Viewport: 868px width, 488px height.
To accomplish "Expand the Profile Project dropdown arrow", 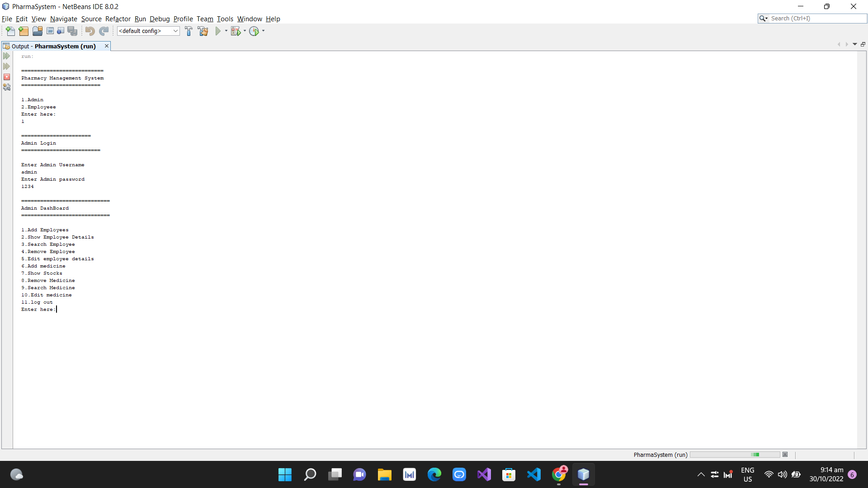I will [x=263, y=31].
